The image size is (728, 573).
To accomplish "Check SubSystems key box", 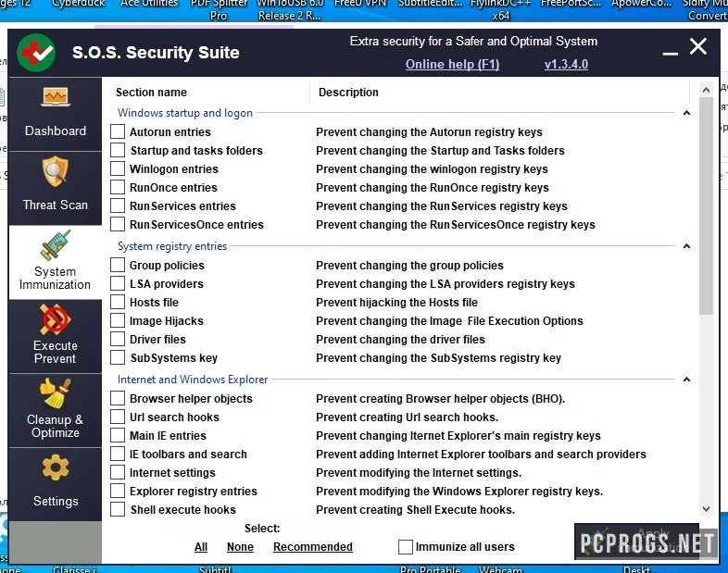I will 118,357.
